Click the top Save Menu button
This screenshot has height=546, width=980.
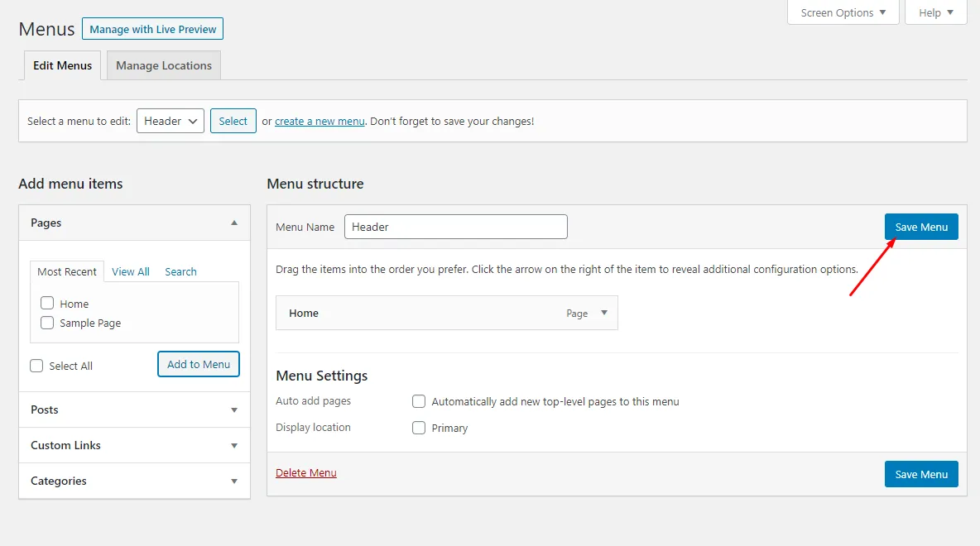[x=921, y=227]
